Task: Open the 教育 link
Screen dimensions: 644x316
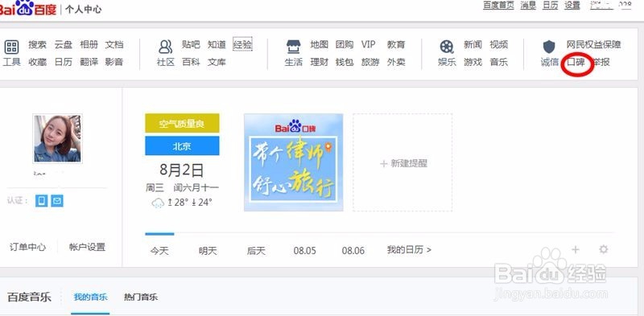Action: (x=396, y=45)
